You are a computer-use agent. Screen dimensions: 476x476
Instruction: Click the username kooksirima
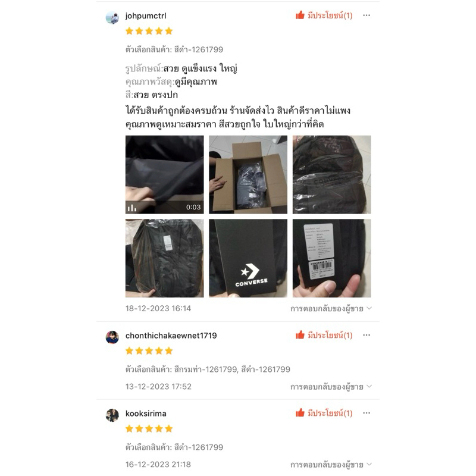tap(146, 414)
